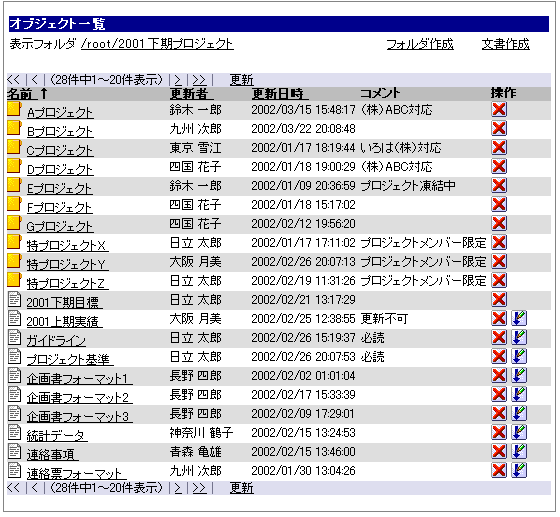This screenshot has width=560, height=517.
Task: Click document icon beside 連絡事項
Action: coord(15,451)
